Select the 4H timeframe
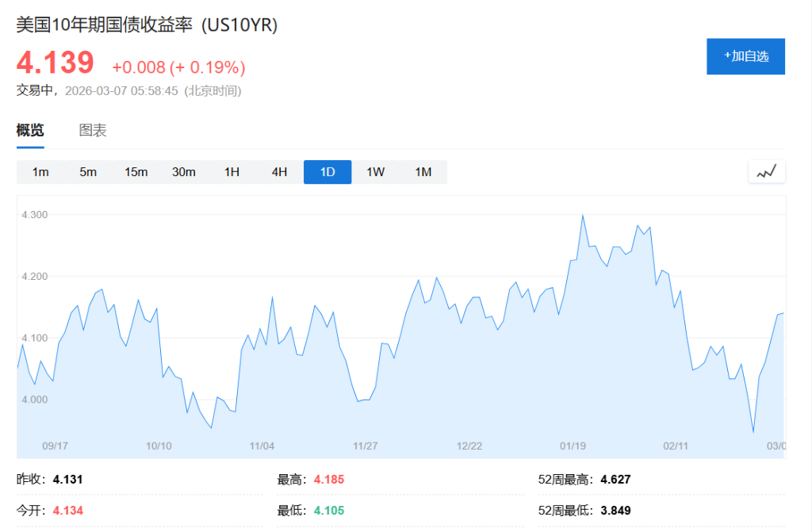This screenshot has height=532, width=812. (x=278, y=171)
